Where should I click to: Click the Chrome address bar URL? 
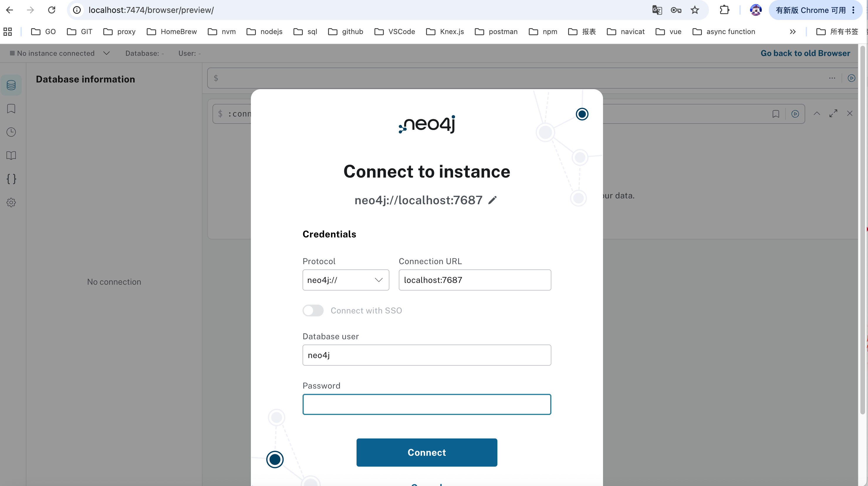[x=151, y=10]
